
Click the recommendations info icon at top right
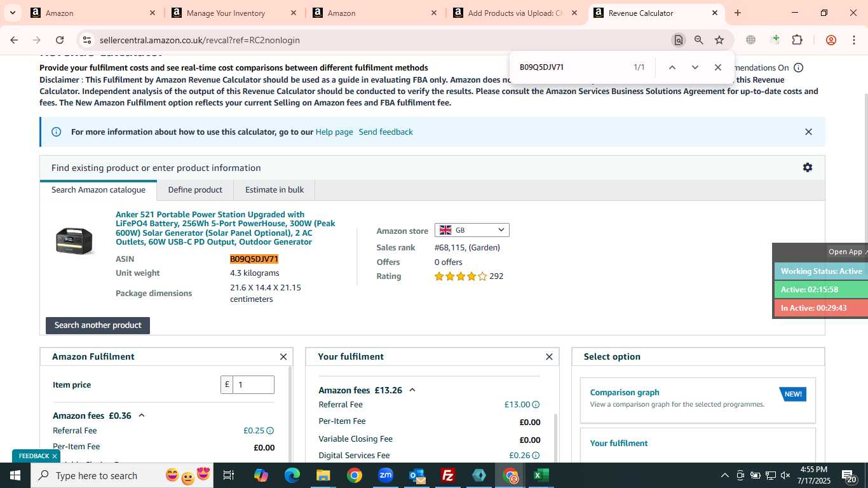[799, 68]
